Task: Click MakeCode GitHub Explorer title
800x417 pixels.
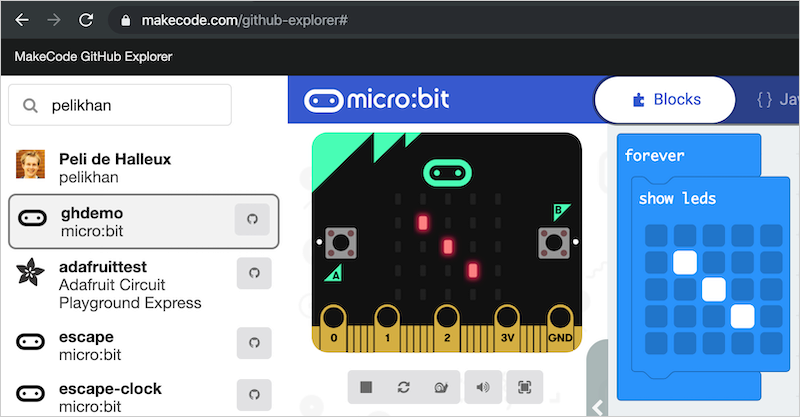Action: tap(93, 56)
